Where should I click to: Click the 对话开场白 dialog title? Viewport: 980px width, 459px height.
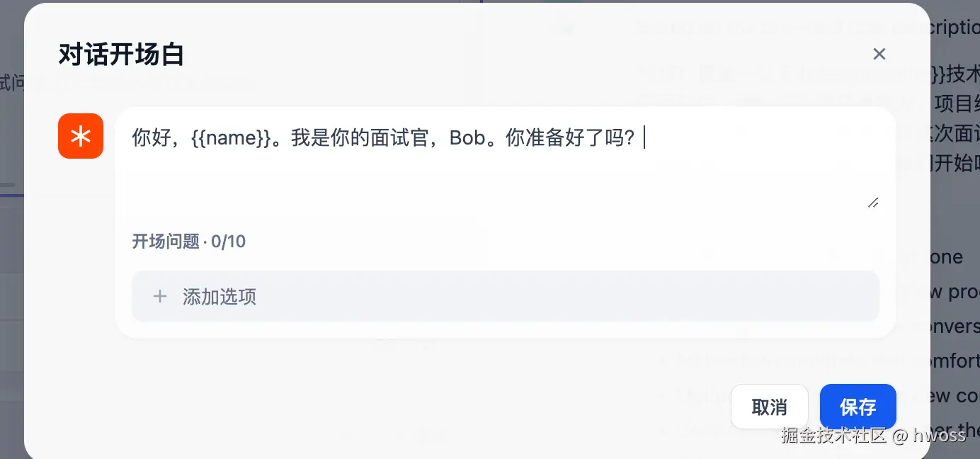click(x=121, y=55)
